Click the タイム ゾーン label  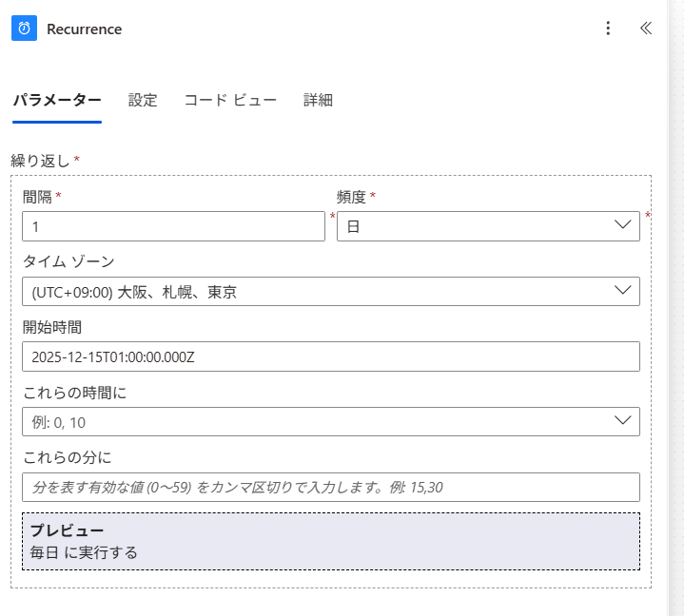click(x=68, y=261)
